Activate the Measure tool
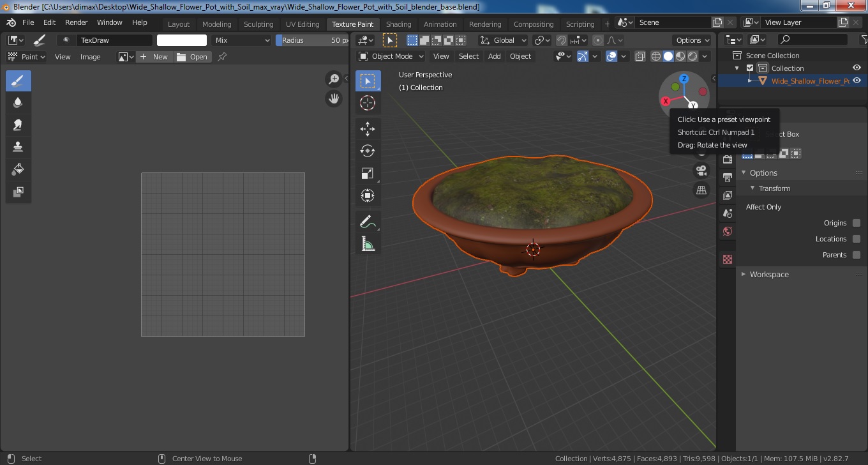 click(368, 244)
